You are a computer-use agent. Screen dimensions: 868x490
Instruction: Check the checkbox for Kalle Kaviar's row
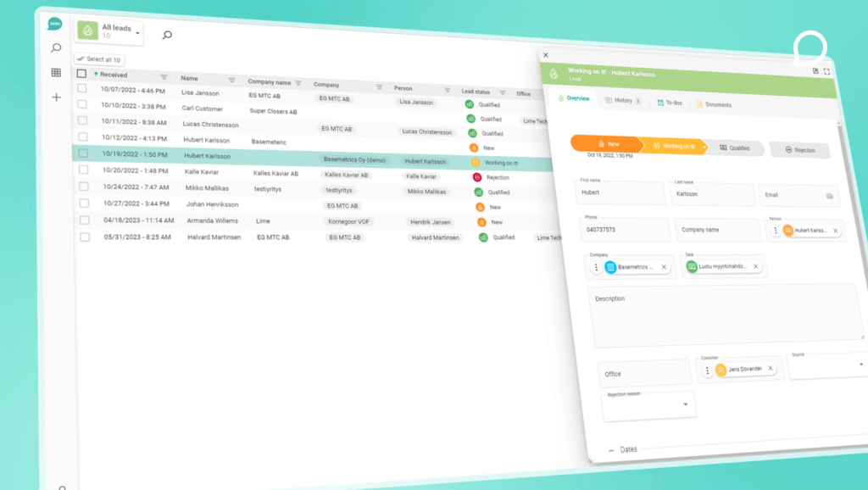click(x=84, y=171)
